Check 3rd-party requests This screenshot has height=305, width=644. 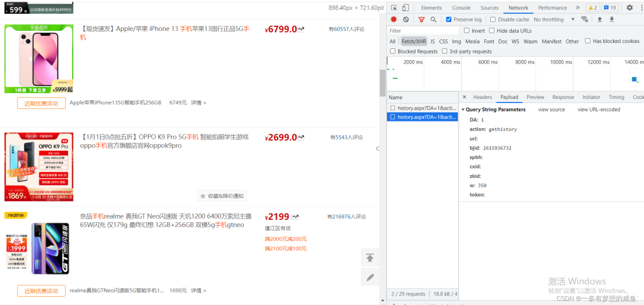click(445, 51)
